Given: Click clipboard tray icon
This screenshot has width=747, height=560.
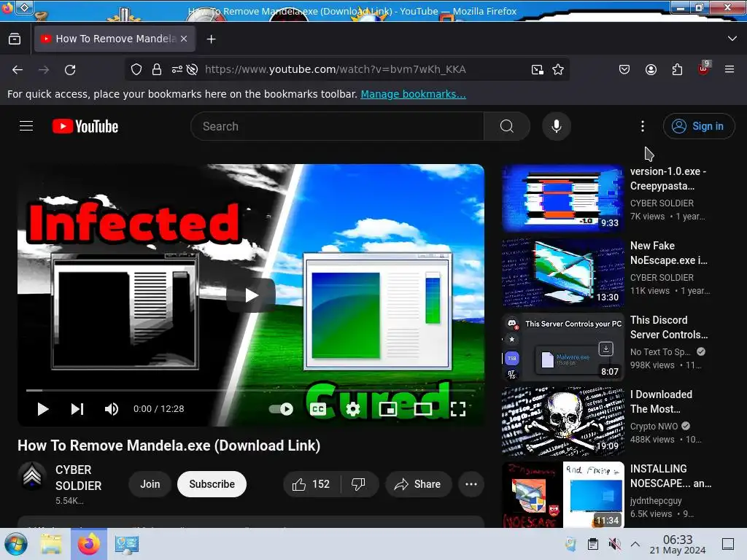Looking at the screenshot, I should point(592,544).
